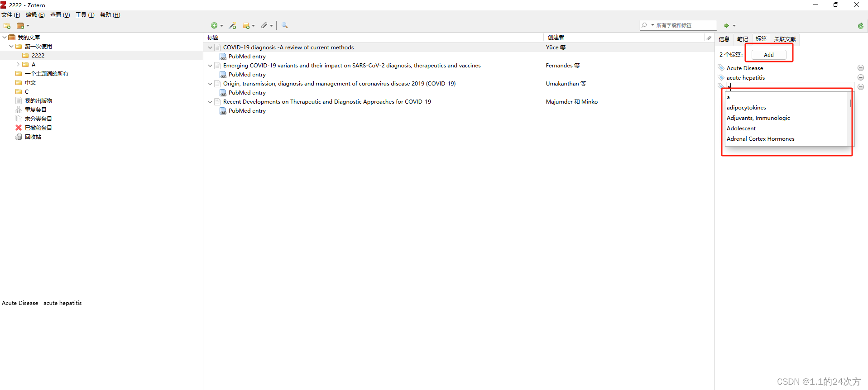Screen dimensions: 868x390
Task: Switch to the 信息 tab
Action: pyautogui.click(x=724, y=39)
